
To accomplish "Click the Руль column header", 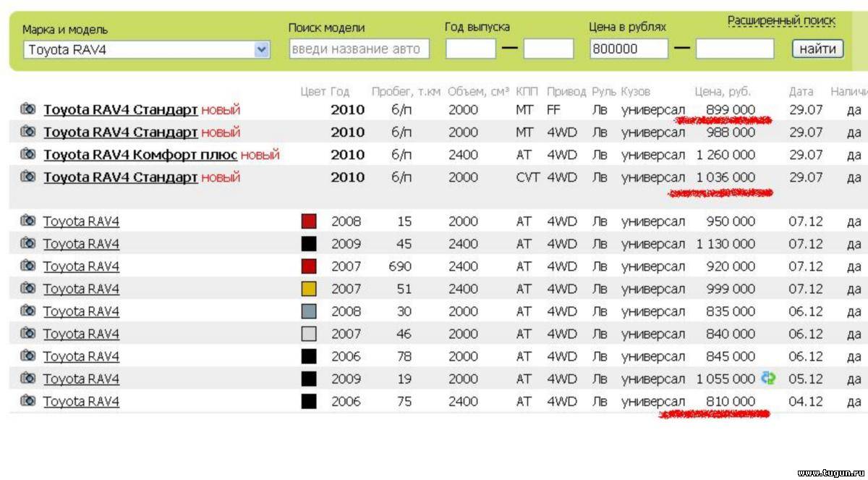I will [x=604, y=92].
